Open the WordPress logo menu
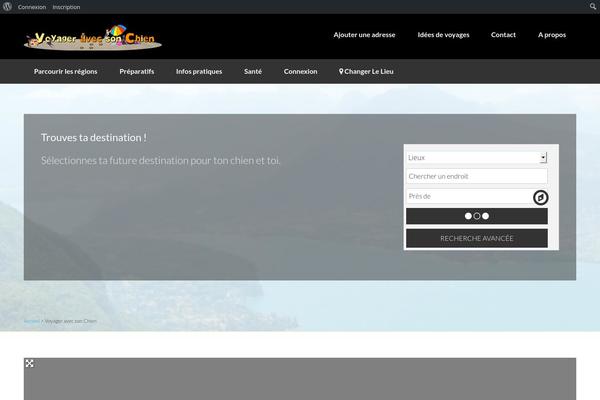The height and width of the screenshot is (400, 600). tap(7, 7)
